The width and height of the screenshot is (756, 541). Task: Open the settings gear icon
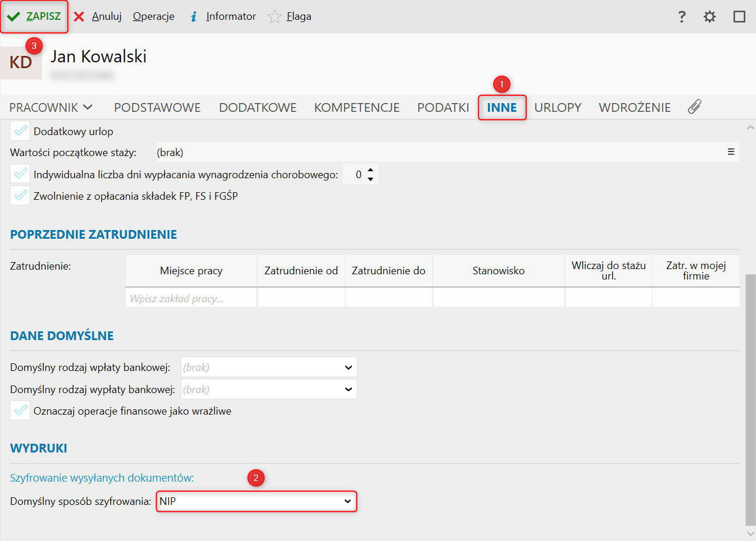pyautogui.click(x=709, y=16)
